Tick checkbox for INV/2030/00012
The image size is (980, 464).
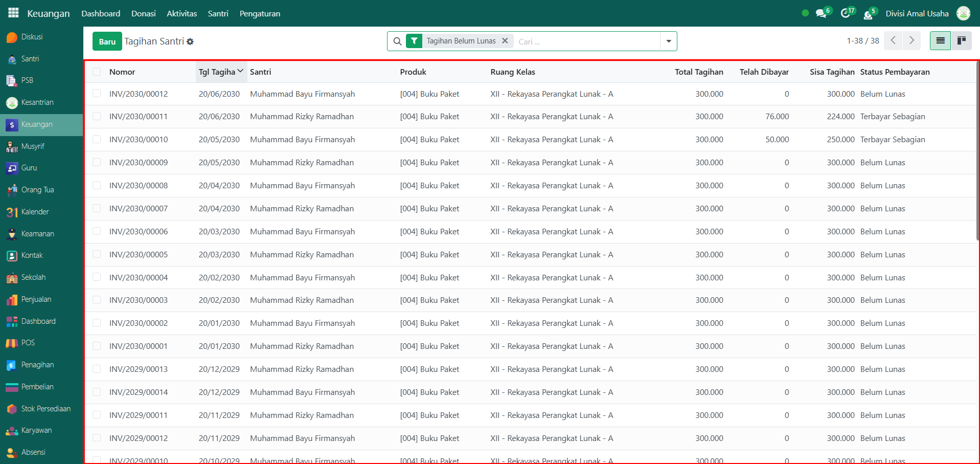[x=97, y=94]
